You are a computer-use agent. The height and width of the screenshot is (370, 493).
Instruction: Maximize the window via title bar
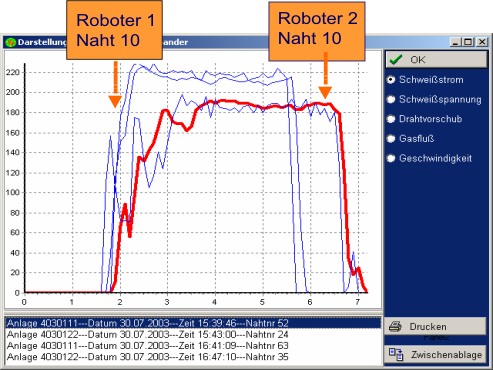coord(468,42)
